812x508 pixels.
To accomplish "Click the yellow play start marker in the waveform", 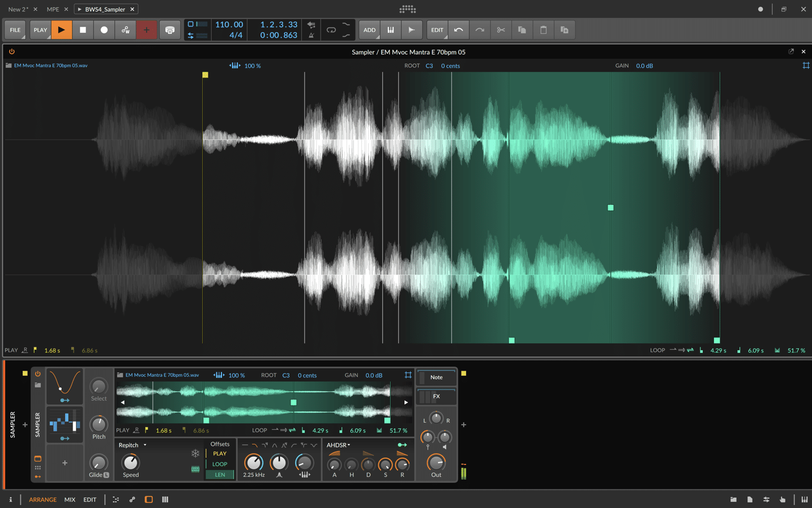I will [205, 75].
